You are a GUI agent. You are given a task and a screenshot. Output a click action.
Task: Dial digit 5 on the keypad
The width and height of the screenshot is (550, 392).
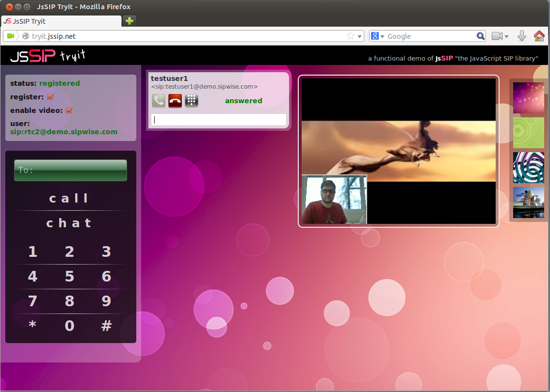(x=69, y=276)
